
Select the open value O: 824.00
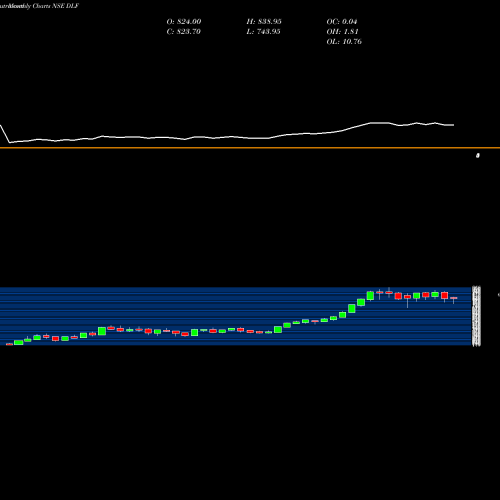pyautogui.click(x=184, y=21)
